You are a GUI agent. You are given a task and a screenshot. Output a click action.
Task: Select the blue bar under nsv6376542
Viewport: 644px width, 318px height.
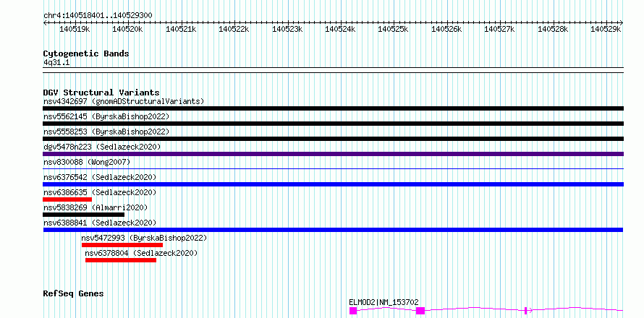333,184
